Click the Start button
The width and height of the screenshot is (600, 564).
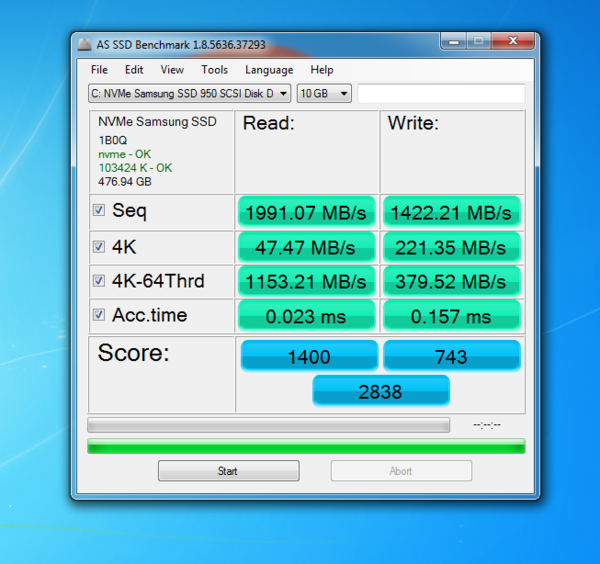tap(228, 471)
